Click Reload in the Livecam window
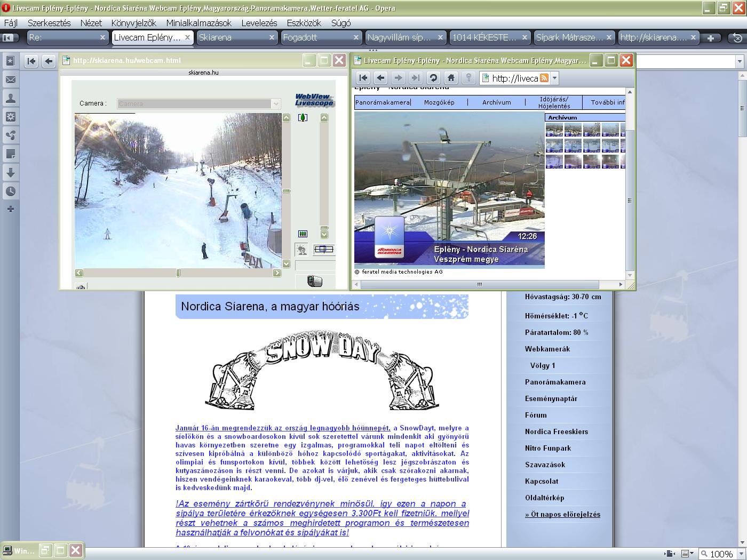Viewport: 747px width, 560px height. [433, 78]
